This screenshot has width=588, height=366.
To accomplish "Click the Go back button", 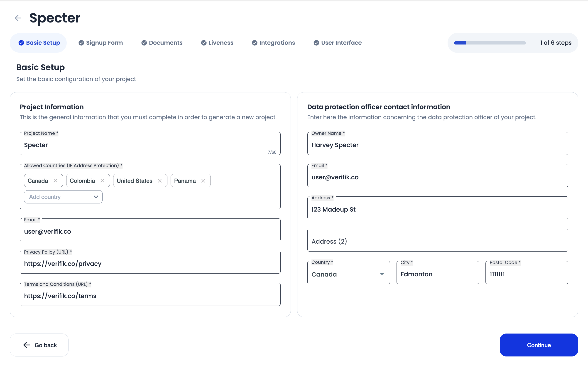I will pyautogui.click(x=39, y=345).
